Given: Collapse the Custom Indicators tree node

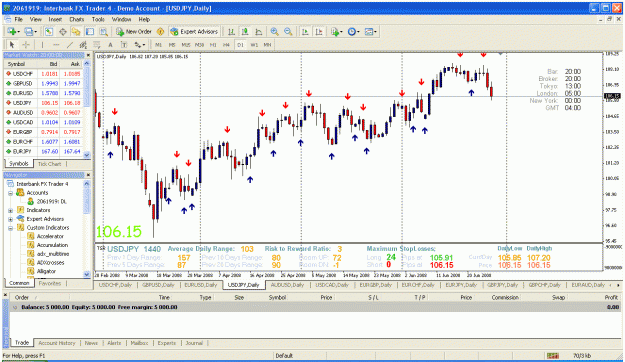Looking at the screenshot, I should [11, 228].
